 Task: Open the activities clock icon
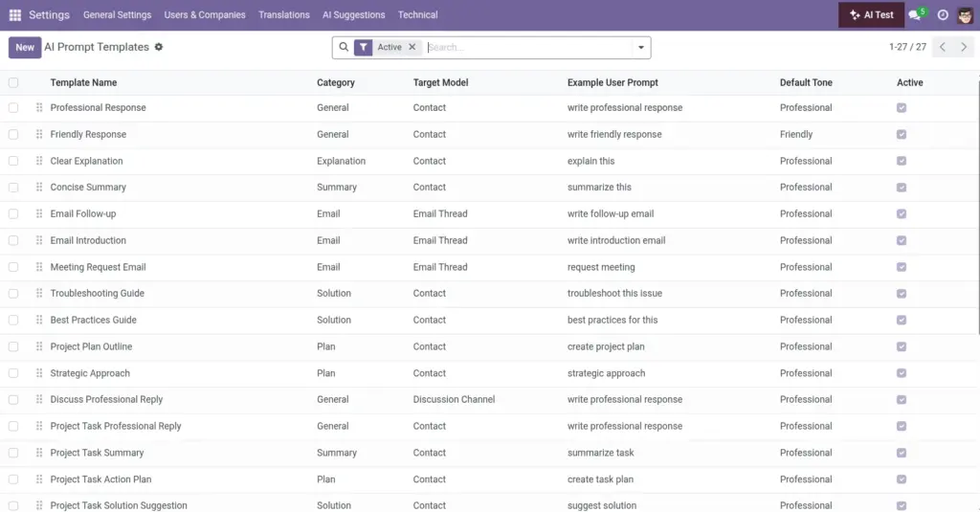pyautogui.click(x=943, y=15)
